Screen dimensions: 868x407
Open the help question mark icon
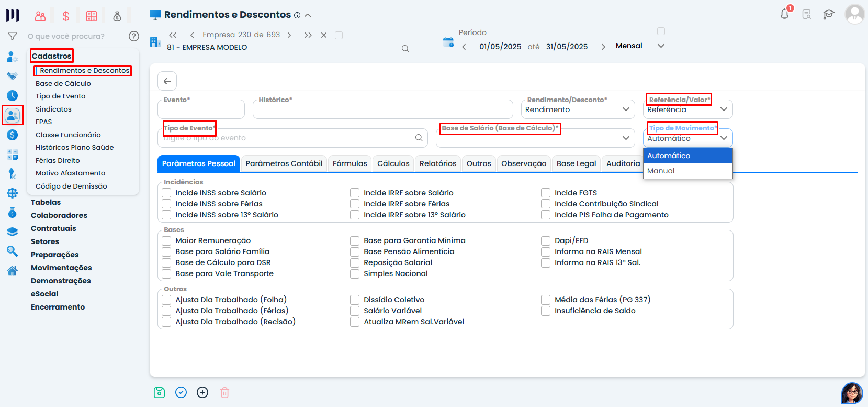[x=134, y=36]
